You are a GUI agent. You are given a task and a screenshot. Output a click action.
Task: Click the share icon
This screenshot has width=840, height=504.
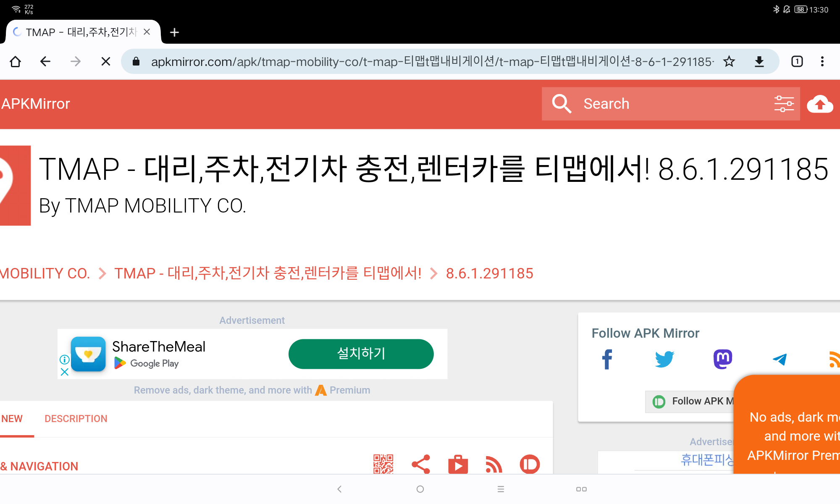point(421,464)
